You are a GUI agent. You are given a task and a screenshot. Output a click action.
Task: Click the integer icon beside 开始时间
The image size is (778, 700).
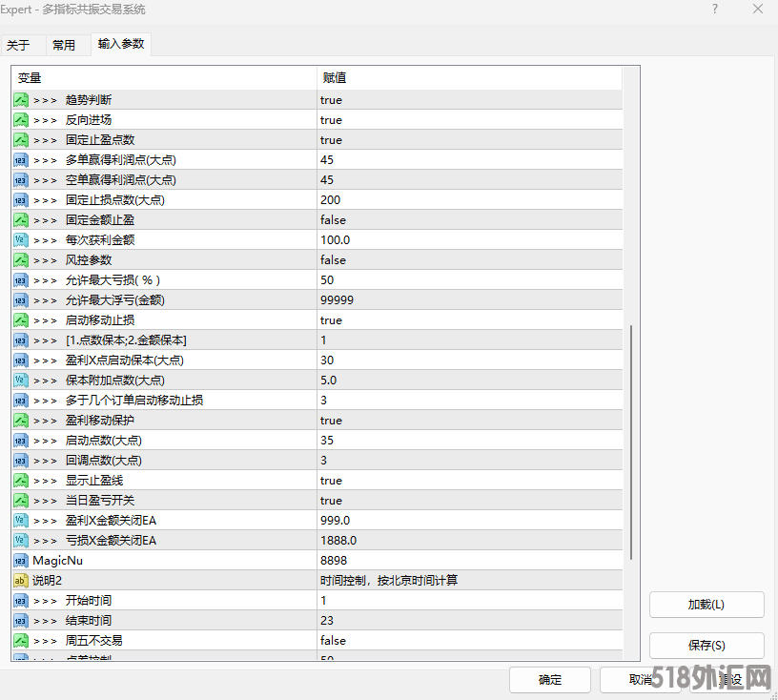coord(21,601)
